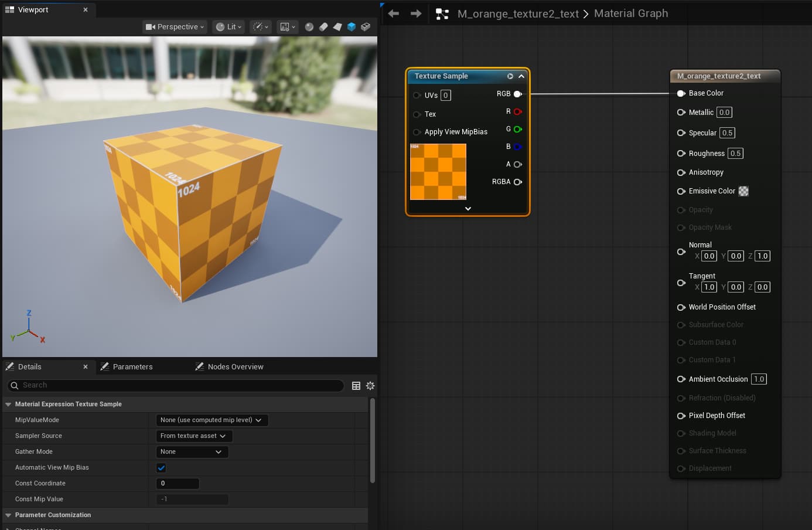
Task: Open the Perspective view mode menu
Action: click(175, 27)
